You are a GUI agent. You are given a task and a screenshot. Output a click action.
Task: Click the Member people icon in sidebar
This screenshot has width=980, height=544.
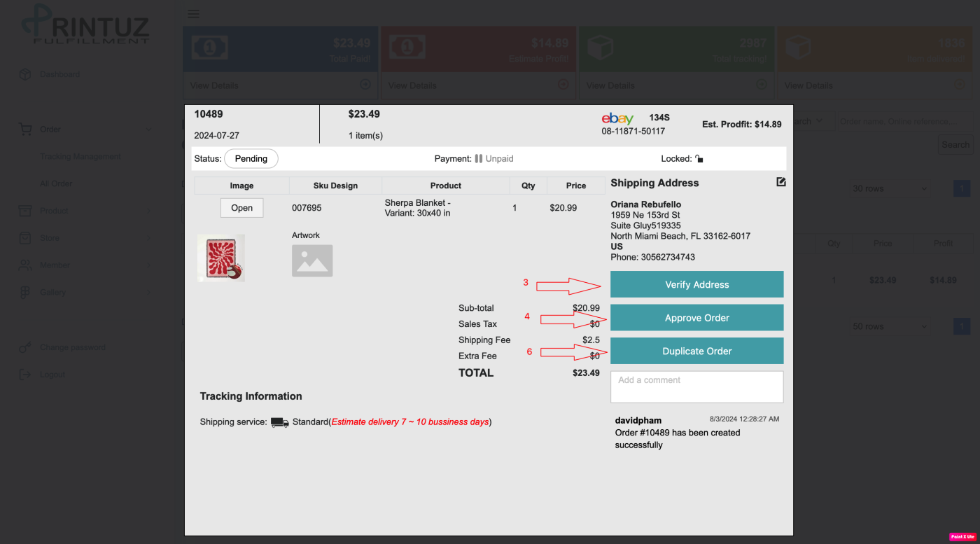[x=25, y=265]
